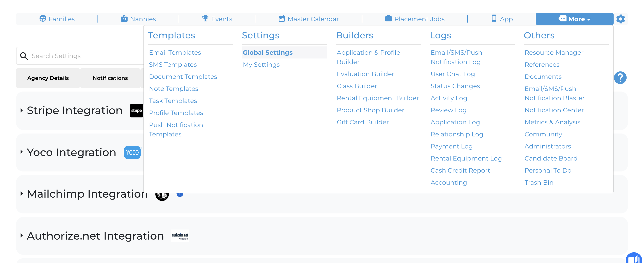Click the settings gear icon
Image resolution: width=644 pixels, height=263 pixels.
[621, 19]
